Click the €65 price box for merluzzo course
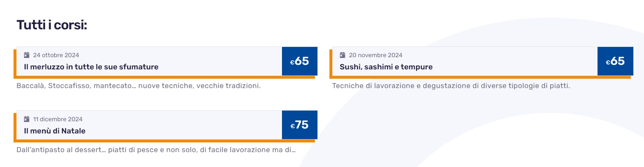 pyautogui.click(x=300, y=61)
